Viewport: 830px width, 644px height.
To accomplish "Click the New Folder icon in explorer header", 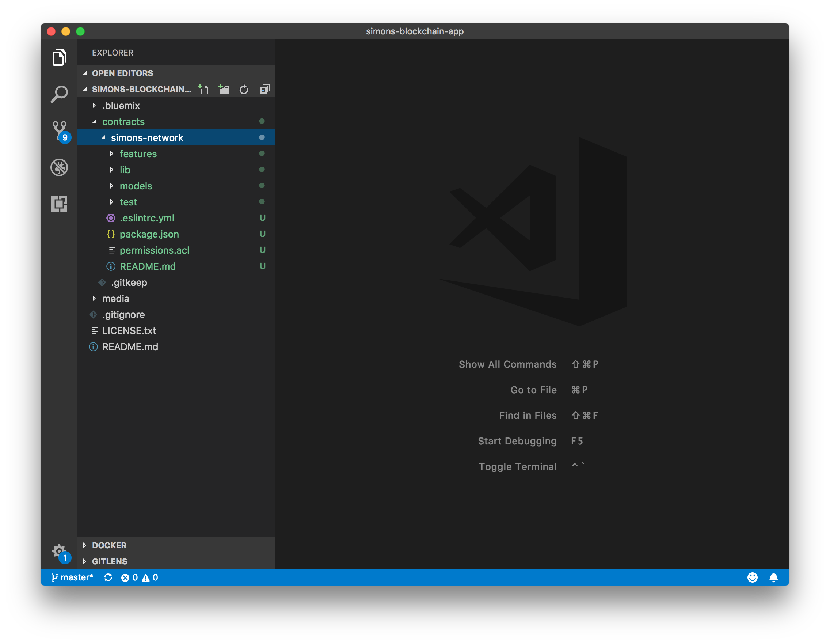I will tap(224, 89).
